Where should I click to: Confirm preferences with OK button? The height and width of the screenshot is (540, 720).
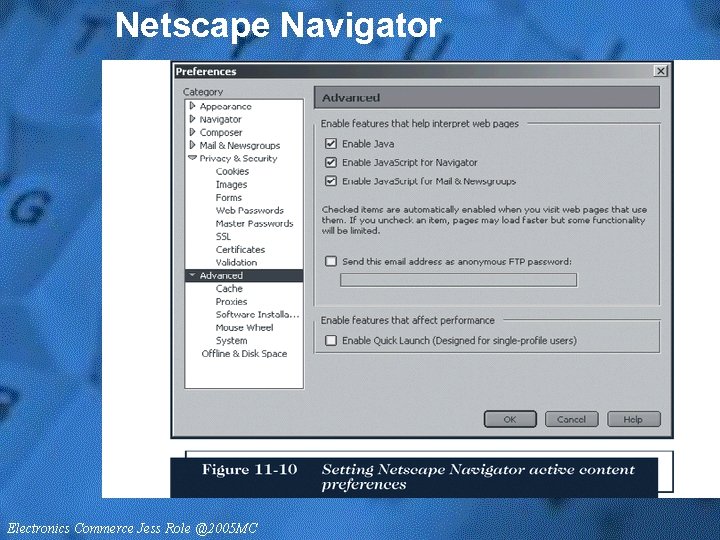pyautogui.click(x=510, y=419)
